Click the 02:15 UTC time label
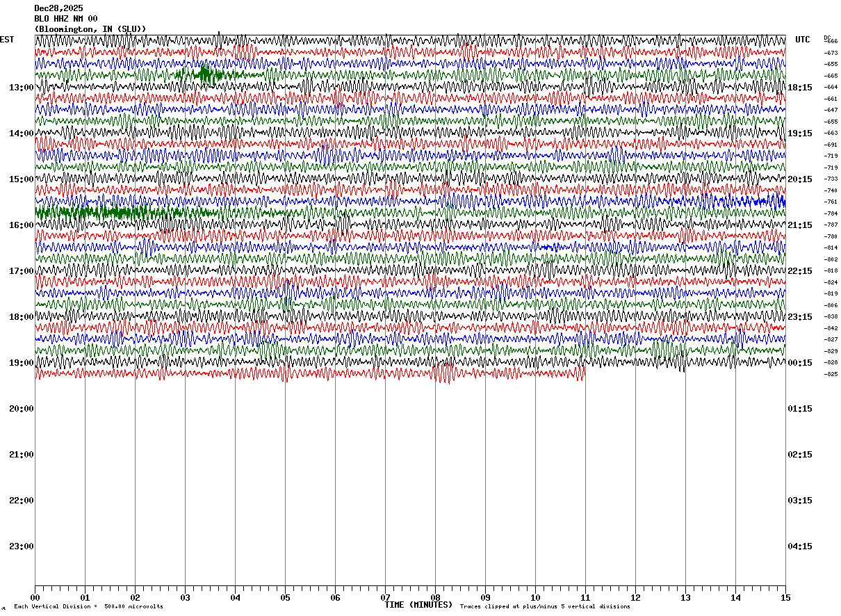Viewport: 841px width, 616px height. pyautogui.click(x=800, y=455)
